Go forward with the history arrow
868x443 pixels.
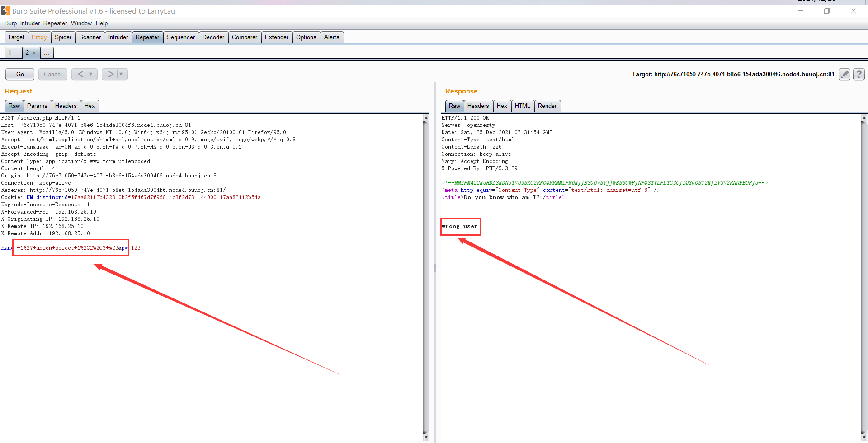(111, 74)
